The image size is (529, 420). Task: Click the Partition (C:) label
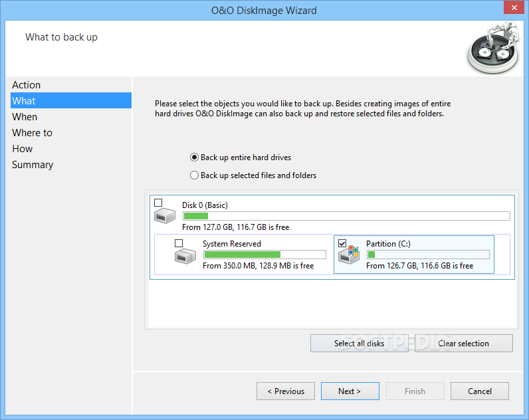click(x=388, y=244)
